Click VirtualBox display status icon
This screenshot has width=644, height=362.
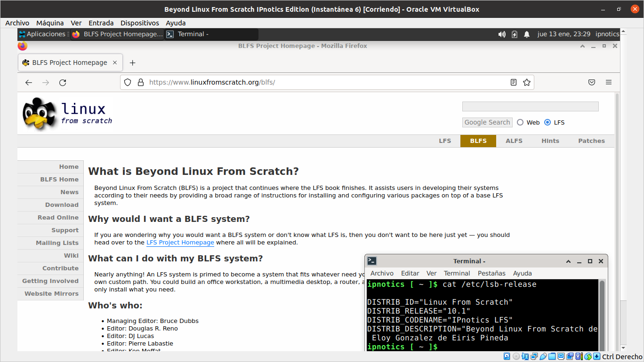561,356
